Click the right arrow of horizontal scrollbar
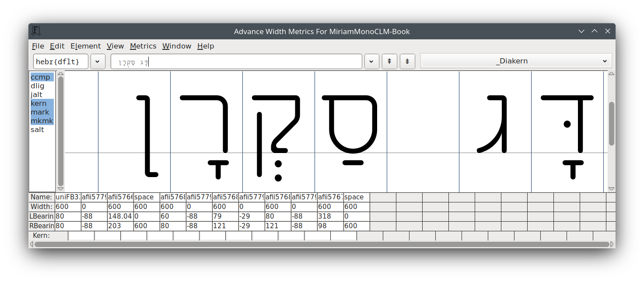 (612, 244)
